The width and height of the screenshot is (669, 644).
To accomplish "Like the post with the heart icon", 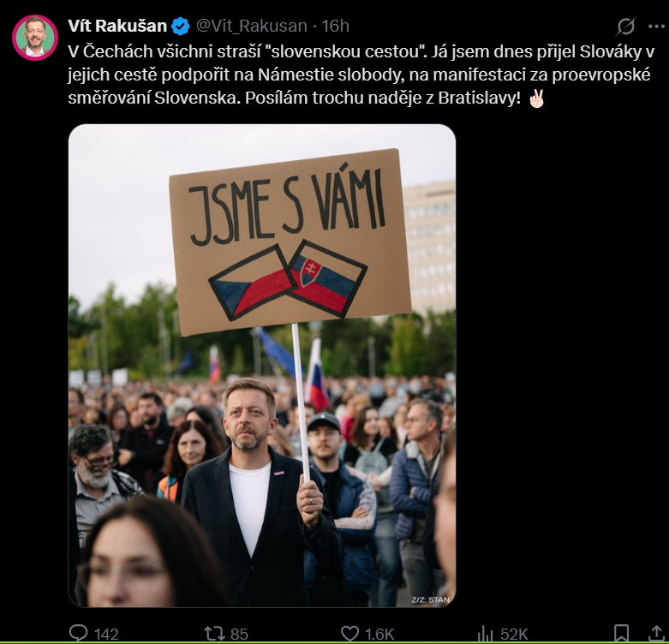I will click(349, 634).
